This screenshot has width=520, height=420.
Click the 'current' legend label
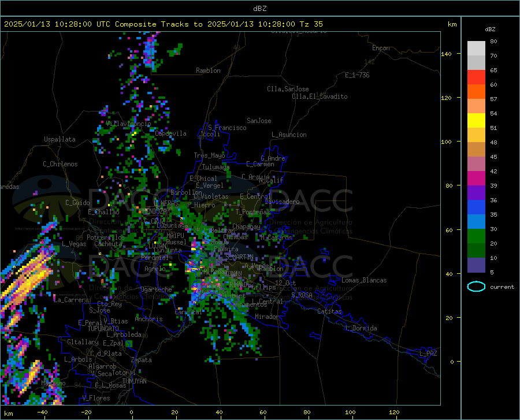tap(502, 287)
